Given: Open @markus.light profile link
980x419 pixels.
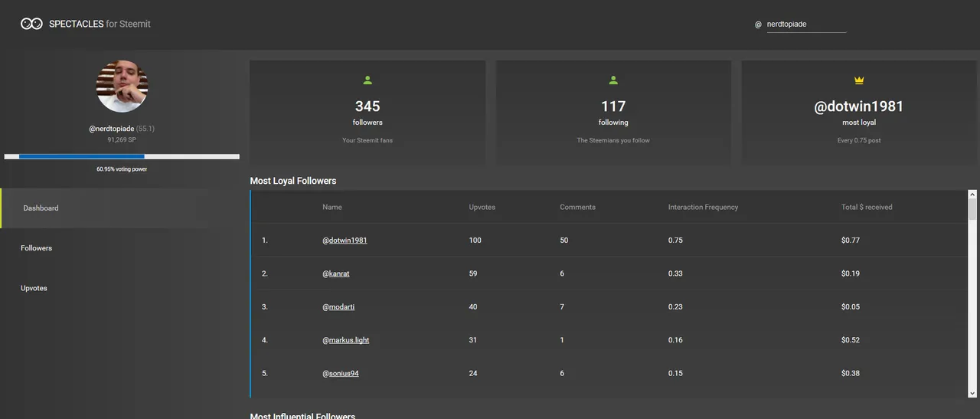Looking at the screenshot, I should tap(346, 340).
